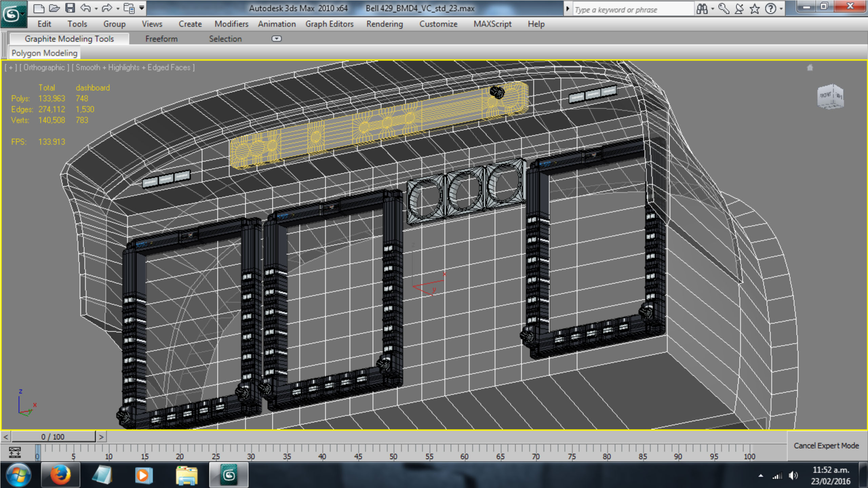This screenshot has height=488, width=868.
Task: Open Favorites star icon
Action: pyautogui.click(x=755, y=9)
